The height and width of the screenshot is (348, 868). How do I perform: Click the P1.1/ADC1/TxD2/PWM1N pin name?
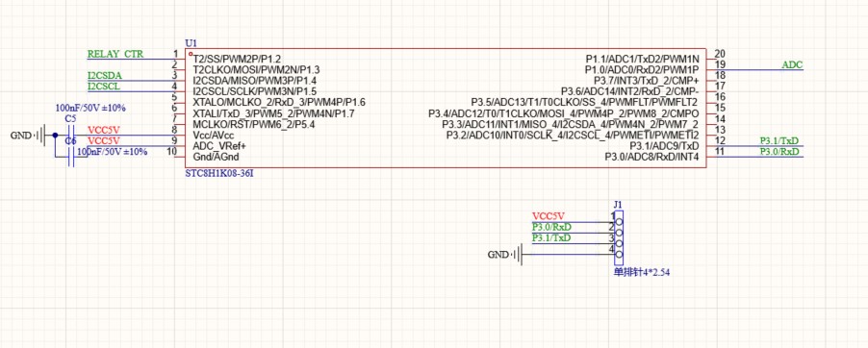tap(642, 59)
